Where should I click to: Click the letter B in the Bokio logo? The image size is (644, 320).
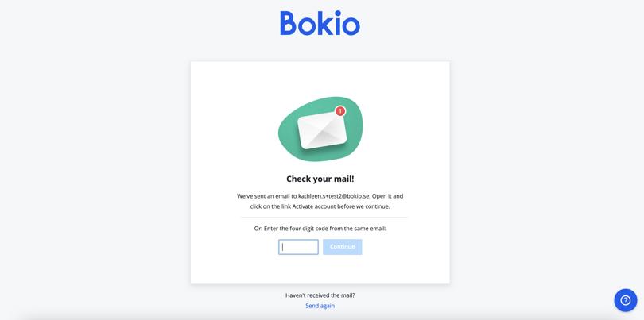[289, 23]
